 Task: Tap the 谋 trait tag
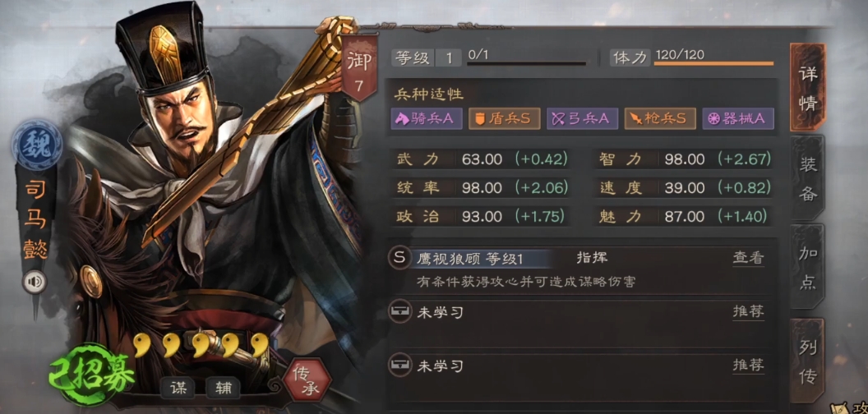[x=179, y=388]
